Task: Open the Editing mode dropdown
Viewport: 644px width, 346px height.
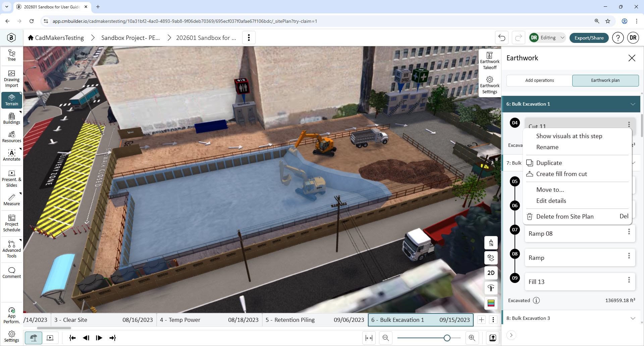Action: point(547,38)
